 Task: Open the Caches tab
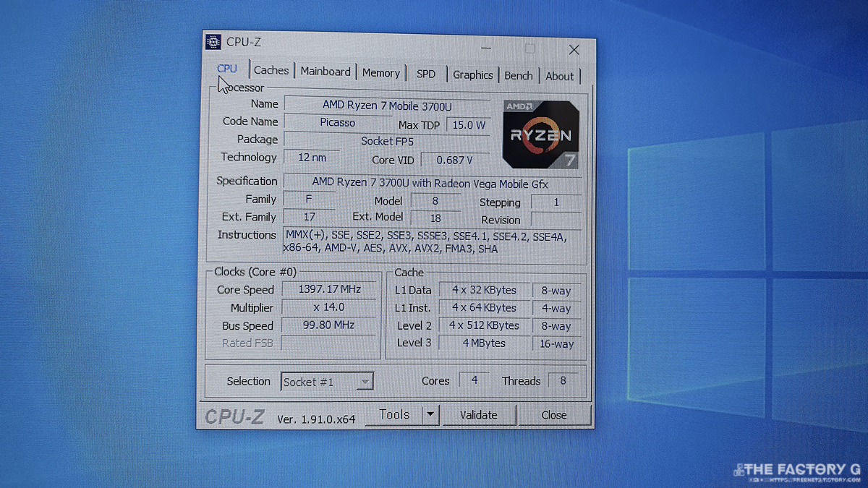tap(271, 70)
